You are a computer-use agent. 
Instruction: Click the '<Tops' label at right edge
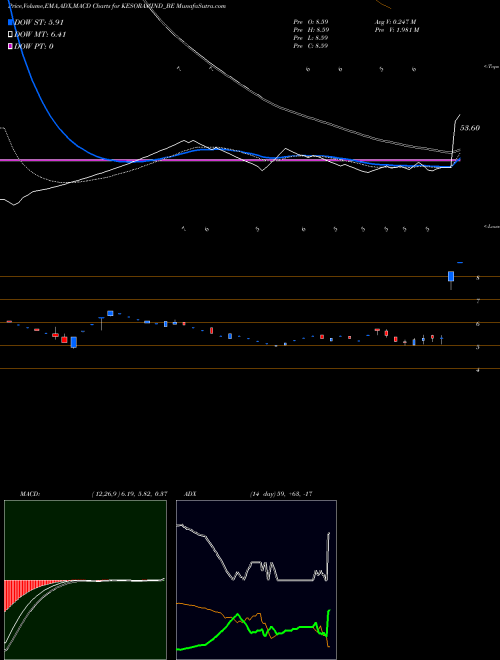[492, 67]
